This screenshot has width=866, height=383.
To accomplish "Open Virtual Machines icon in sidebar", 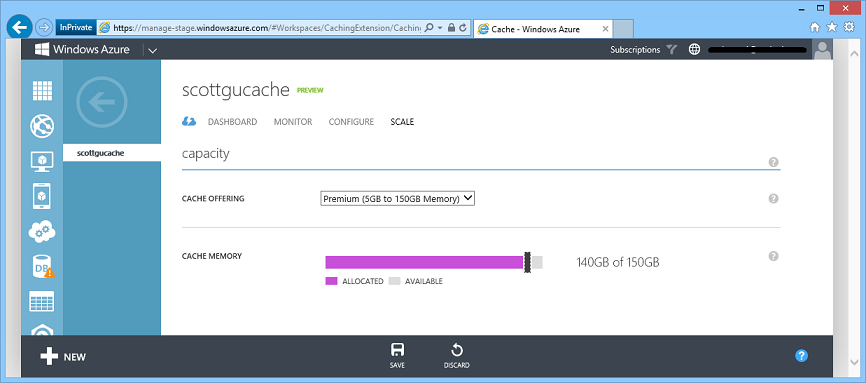I will coord(42,161).
